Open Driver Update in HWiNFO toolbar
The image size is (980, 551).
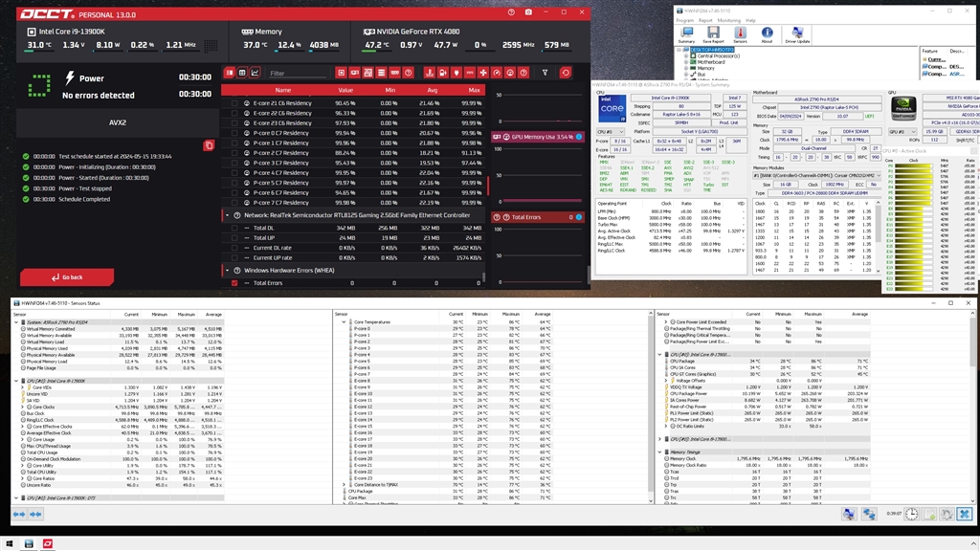pyautogui.click(x=797, y=35)
